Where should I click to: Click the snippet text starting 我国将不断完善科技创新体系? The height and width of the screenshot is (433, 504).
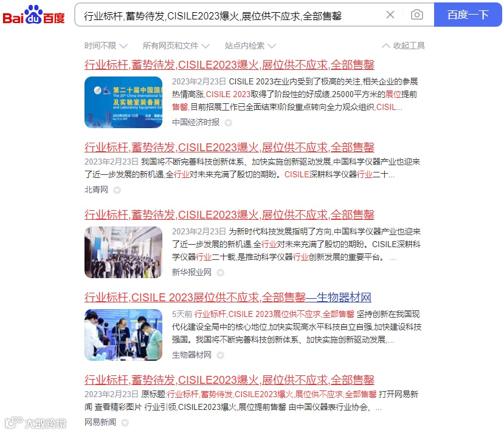click(x=252, y=168)
